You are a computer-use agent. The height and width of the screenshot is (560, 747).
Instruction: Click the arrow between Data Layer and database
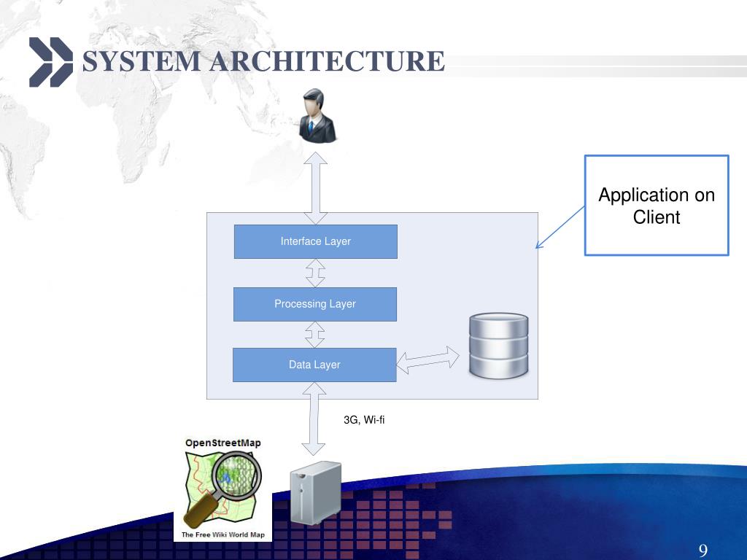[427, 360]
